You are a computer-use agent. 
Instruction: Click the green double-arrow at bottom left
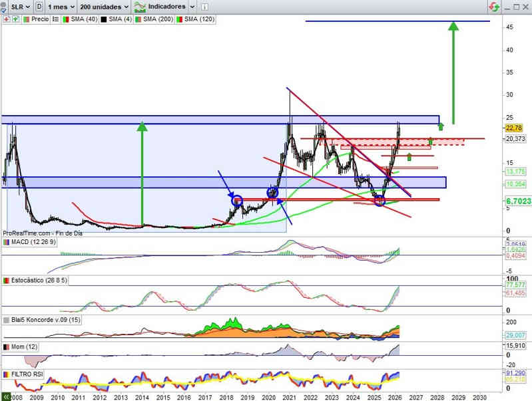pos(6,396)
